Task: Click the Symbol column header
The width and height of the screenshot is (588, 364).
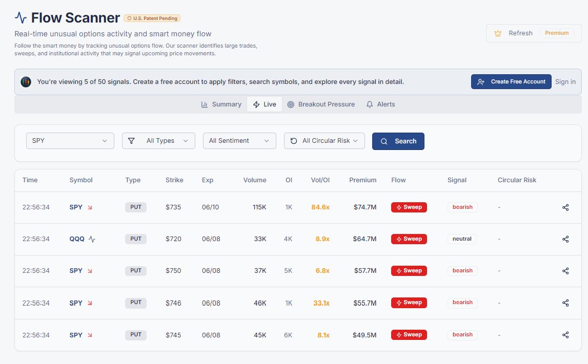Action: 81,180
